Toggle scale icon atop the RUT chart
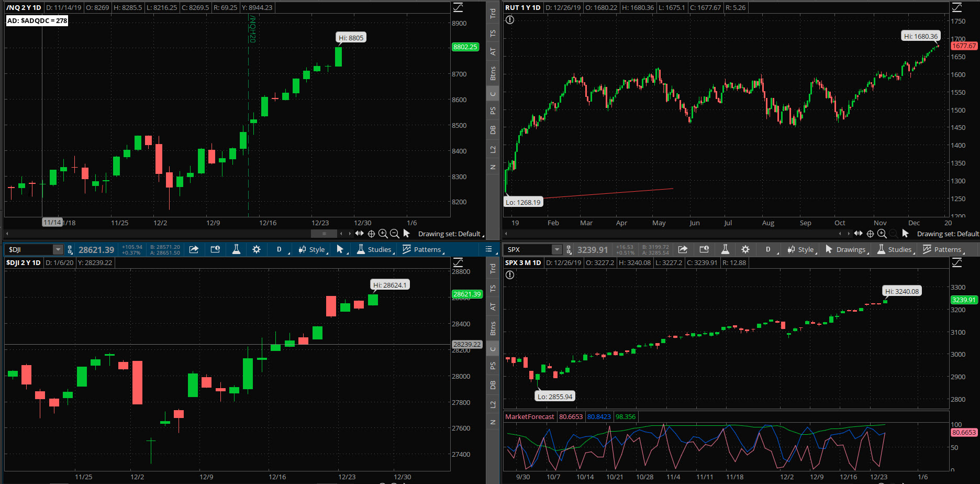This screenshot has height=484, width=980. [957, 7]
